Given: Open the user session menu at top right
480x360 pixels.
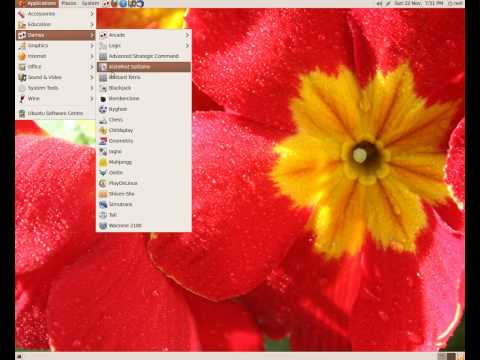Looking at the screenshot, I should point(456,4).
